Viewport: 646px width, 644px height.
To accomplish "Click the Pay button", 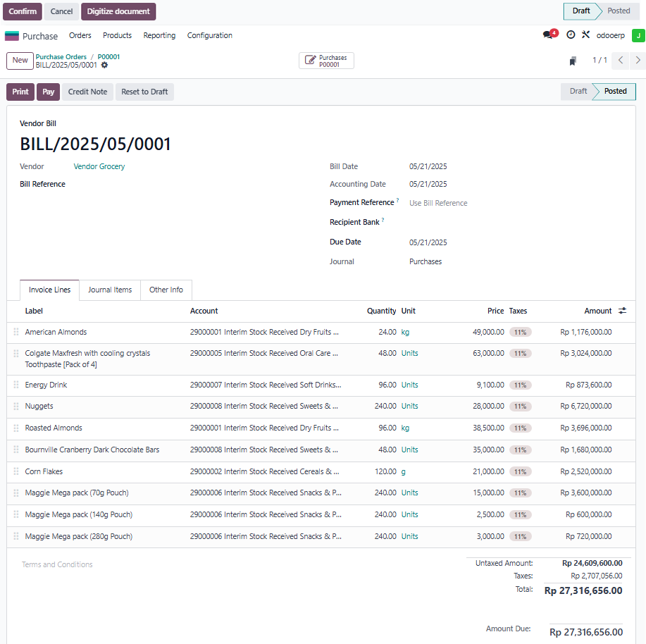I will (x=48, y=92).
